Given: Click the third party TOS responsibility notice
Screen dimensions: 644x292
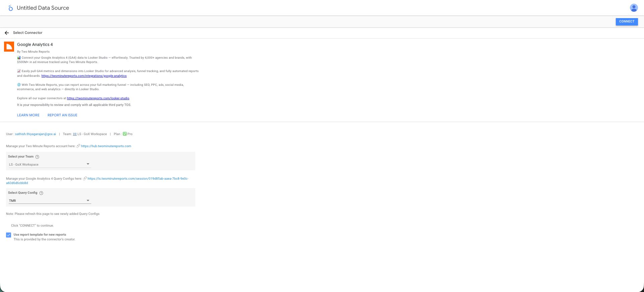Looking at the screenshot, I should point(74,105).
